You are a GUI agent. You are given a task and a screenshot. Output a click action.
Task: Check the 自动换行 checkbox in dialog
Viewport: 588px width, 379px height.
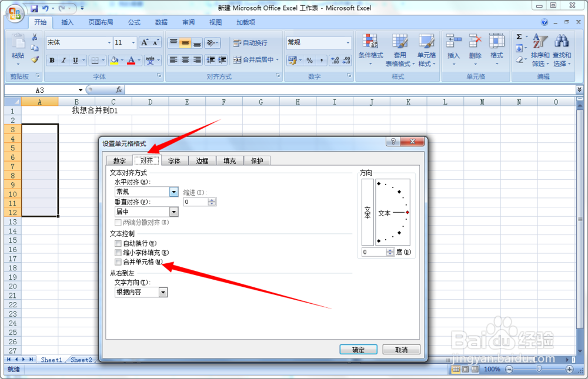[118, 244]
